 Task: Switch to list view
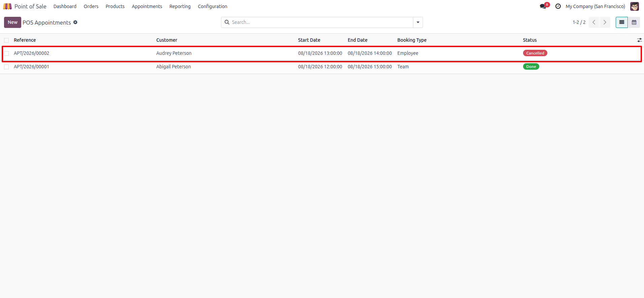[x=622, y=22]
